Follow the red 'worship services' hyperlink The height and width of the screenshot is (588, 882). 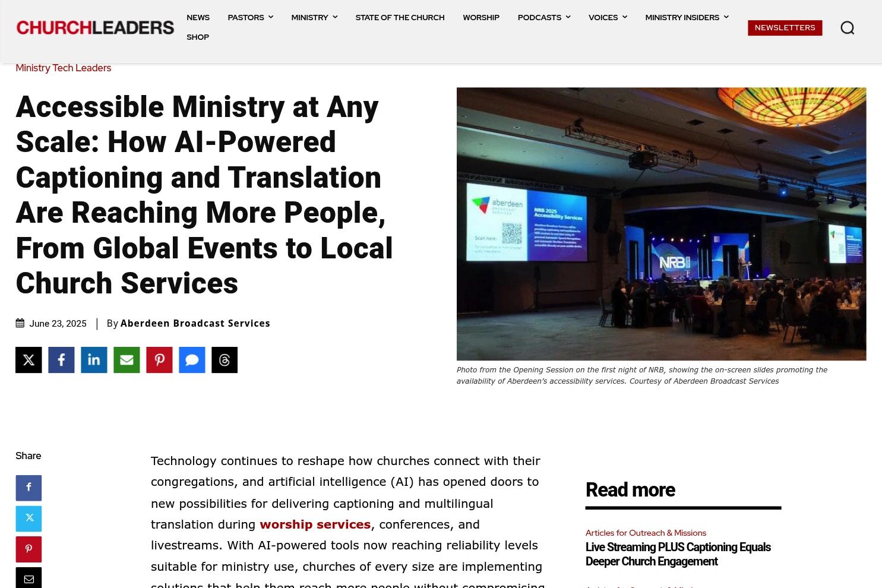pyautogui.click(x=315, y=524)
